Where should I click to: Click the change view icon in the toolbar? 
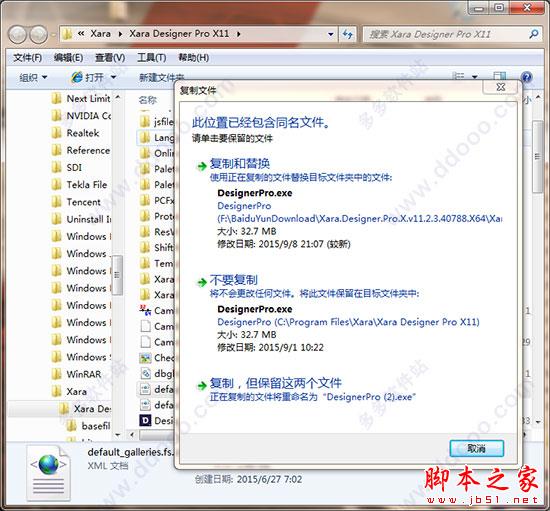458,76
